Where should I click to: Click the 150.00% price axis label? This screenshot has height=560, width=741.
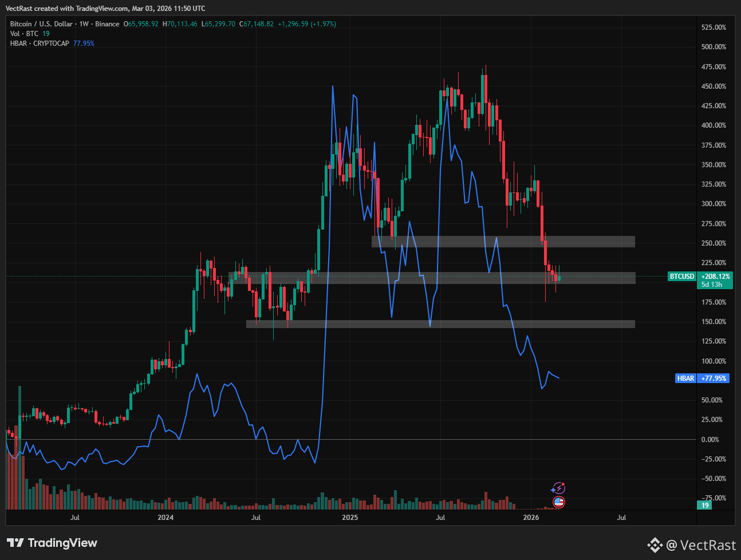[x=714, y=322]
